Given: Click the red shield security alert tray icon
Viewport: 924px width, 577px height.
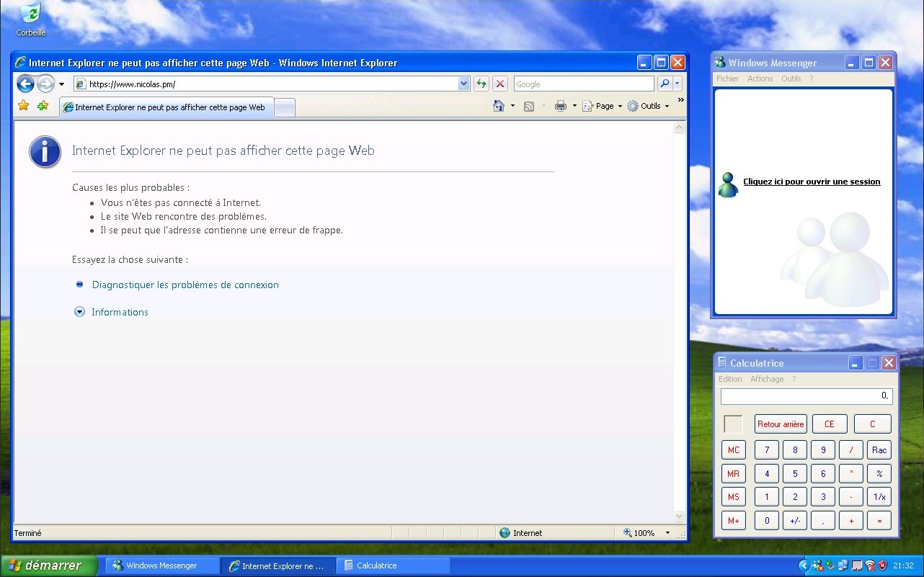Looking at the screenshot, I should 882,565.
